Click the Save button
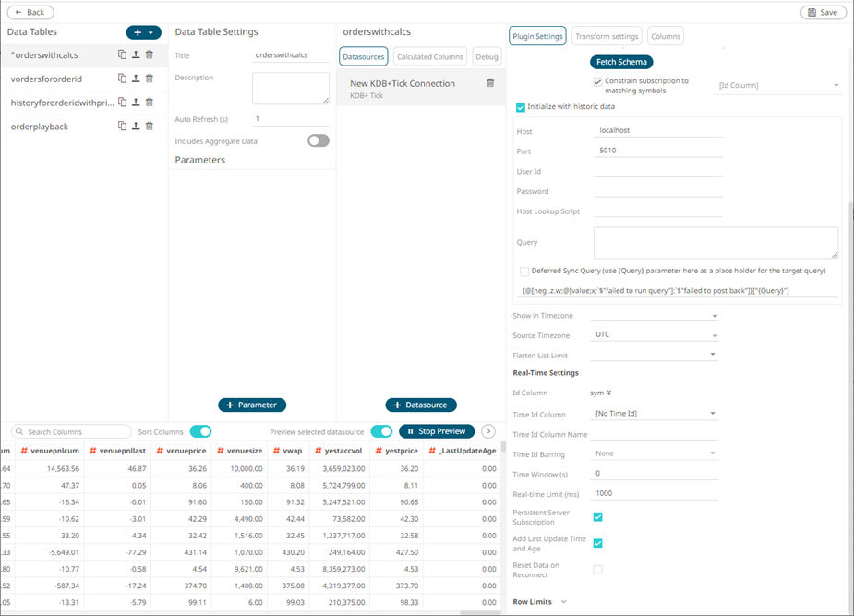Viewport: 854px width, 616px height. [x=823, y=12]
